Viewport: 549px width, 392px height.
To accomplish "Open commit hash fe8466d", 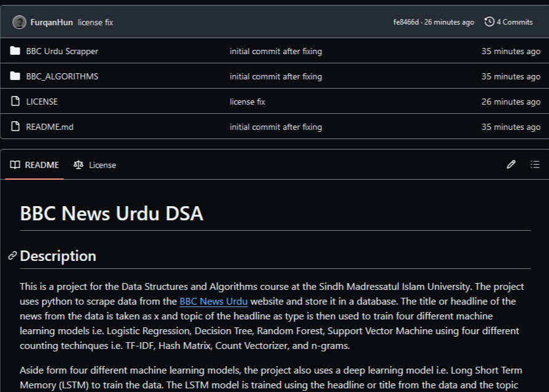I will 406,22.
